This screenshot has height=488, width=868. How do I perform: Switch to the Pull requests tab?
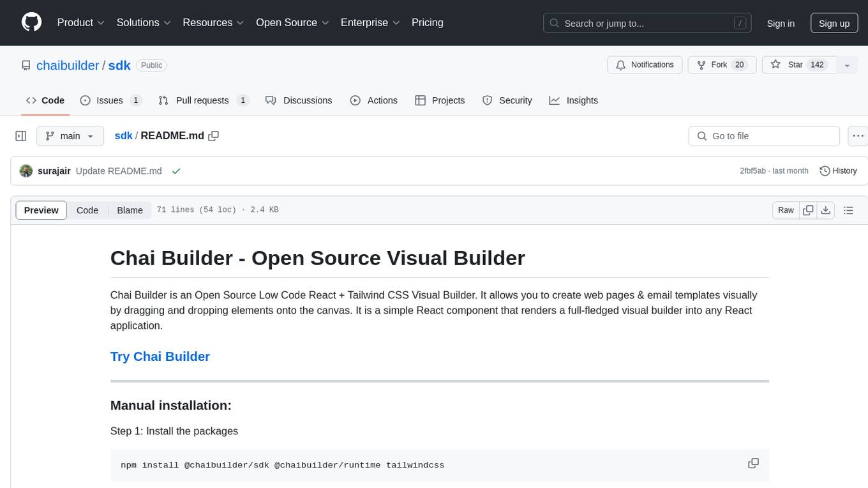tap(204, 100)
